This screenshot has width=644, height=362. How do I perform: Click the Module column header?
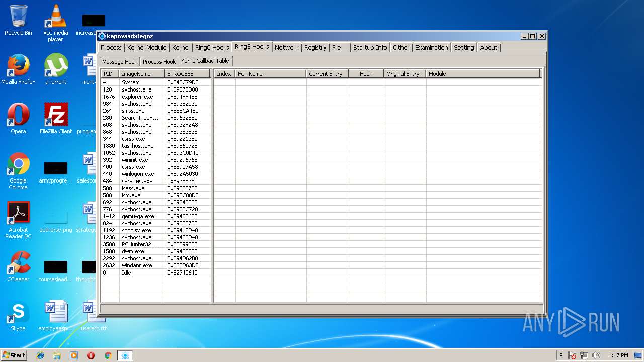tap(483, 73)
